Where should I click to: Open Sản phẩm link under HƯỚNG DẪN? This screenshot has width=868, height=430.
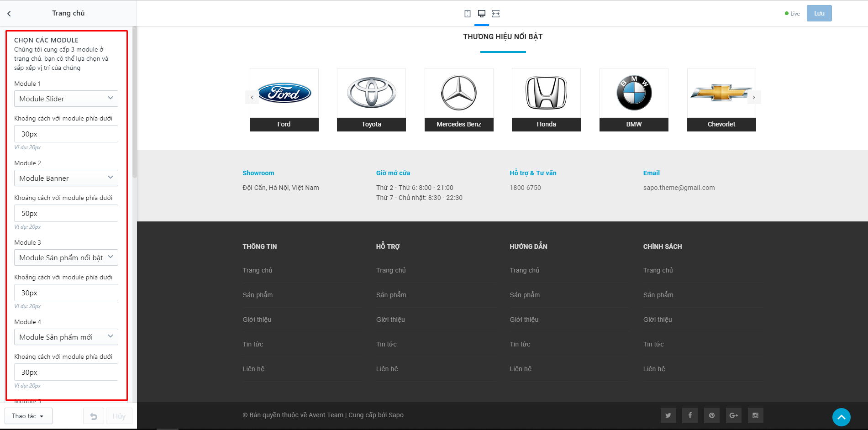(x=525, y=295)
